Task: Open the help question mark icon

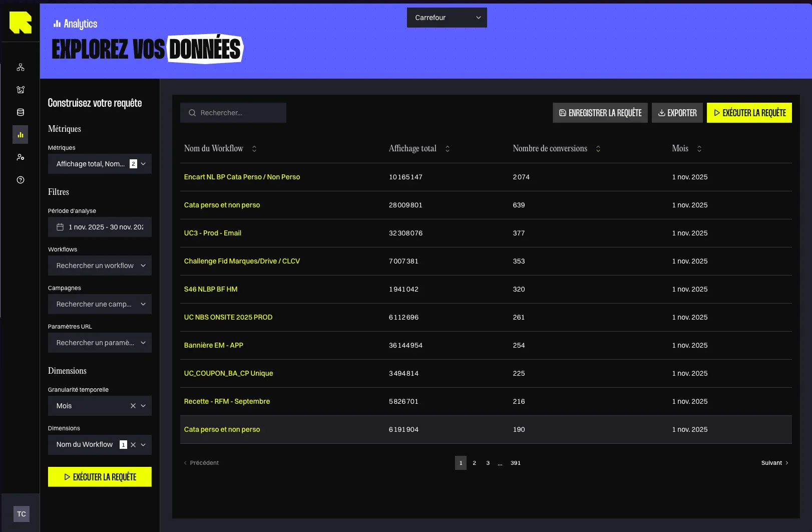Action: (x=21, y=180)
